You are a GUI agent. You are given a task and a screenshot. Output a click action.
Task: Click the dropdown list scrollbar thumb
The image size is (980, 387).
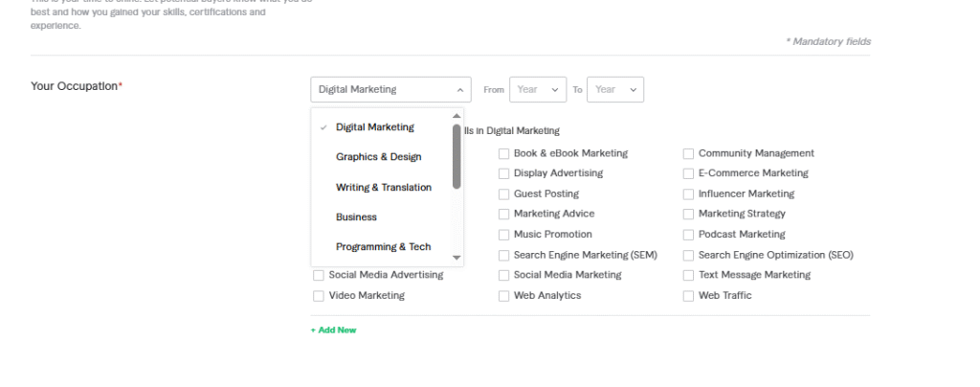pos(457,155)
